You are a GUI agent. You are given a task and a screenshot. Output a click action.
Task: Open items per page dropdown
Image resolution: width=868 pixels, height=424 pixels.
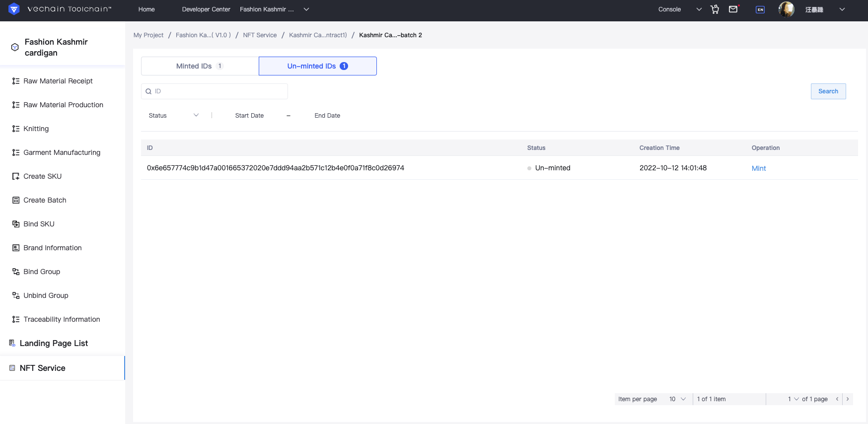(x=678, y=399)
